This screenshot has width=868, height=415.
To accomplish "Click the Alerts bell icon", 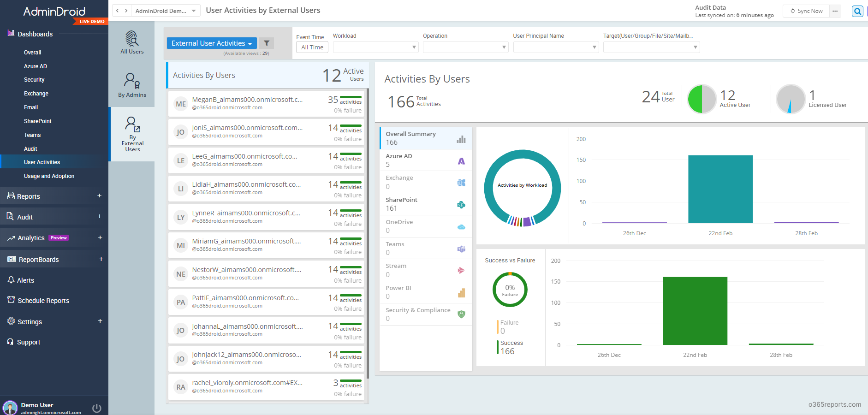I will [11, 280].
